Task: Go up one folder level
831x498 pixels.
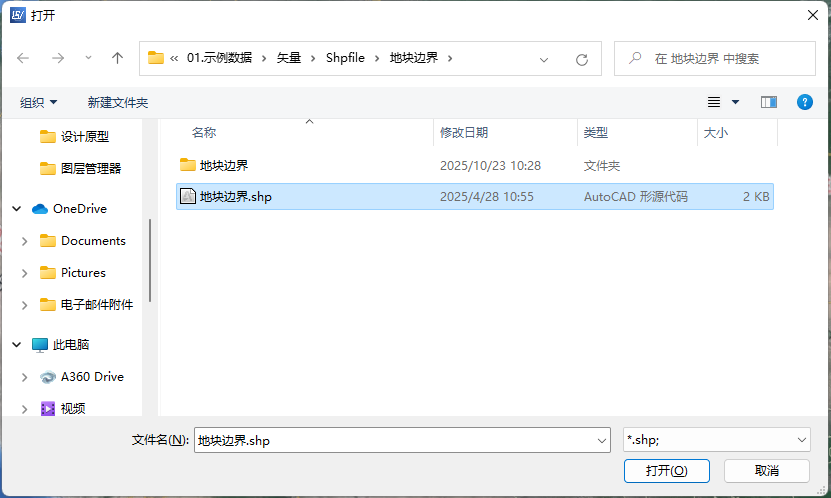Action: [x=117, y=58]
